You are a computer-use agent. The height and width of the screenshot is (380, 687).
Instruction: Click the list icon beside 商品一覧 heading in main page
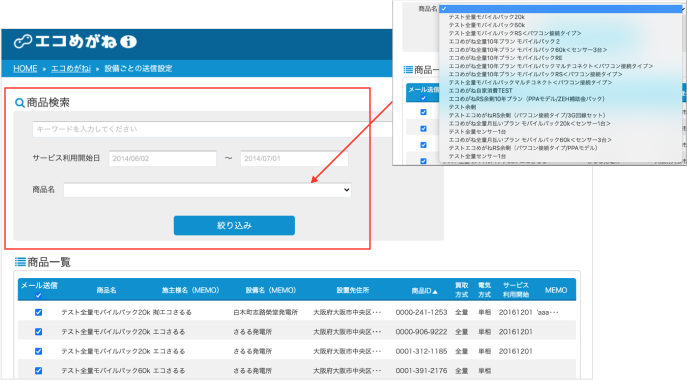click(x=20, y=262)
